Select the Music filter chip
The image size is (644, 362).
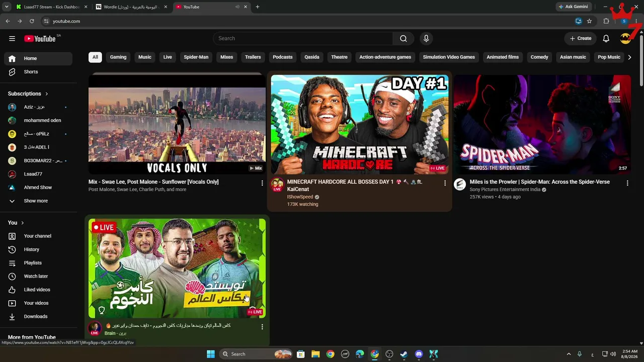pos(145,57)
